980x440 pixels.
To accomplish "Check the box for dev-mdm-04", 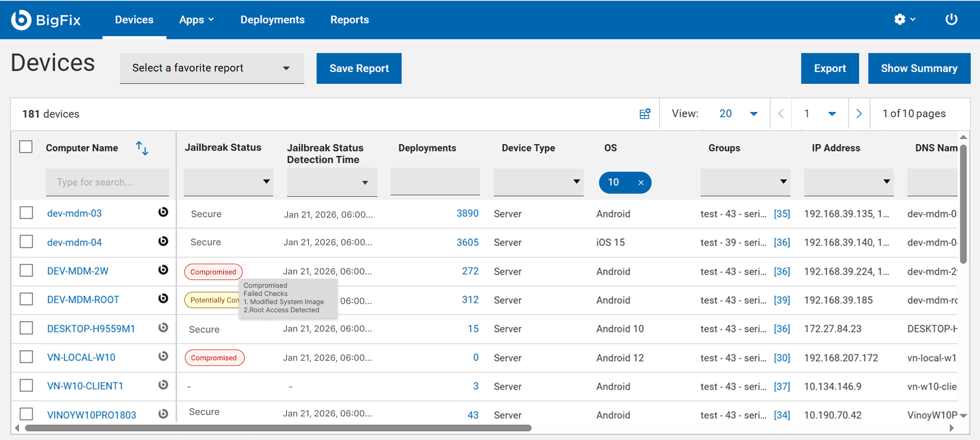I will [x=26, y=241].
